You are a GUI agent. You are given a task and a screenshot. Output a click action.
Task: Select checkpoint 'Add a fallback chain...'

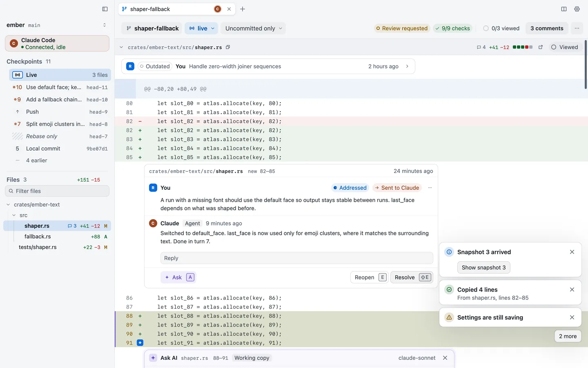[60, 99]
